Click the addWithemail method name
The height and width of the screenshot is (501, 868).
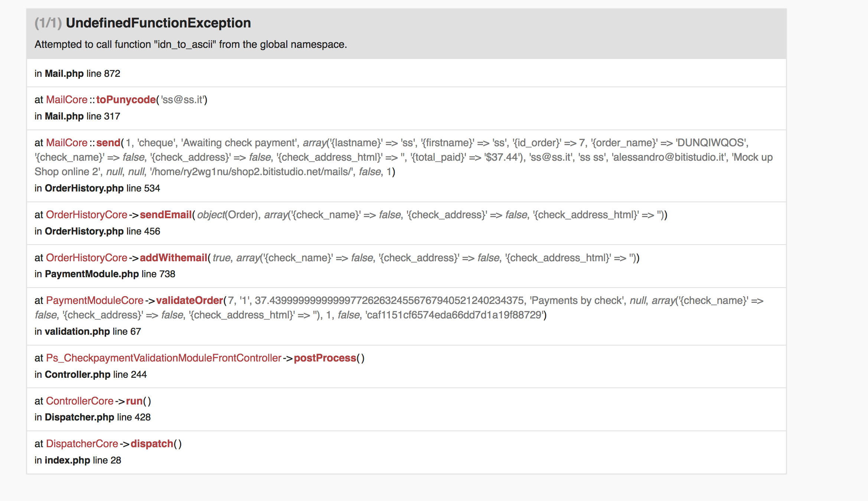173,258
